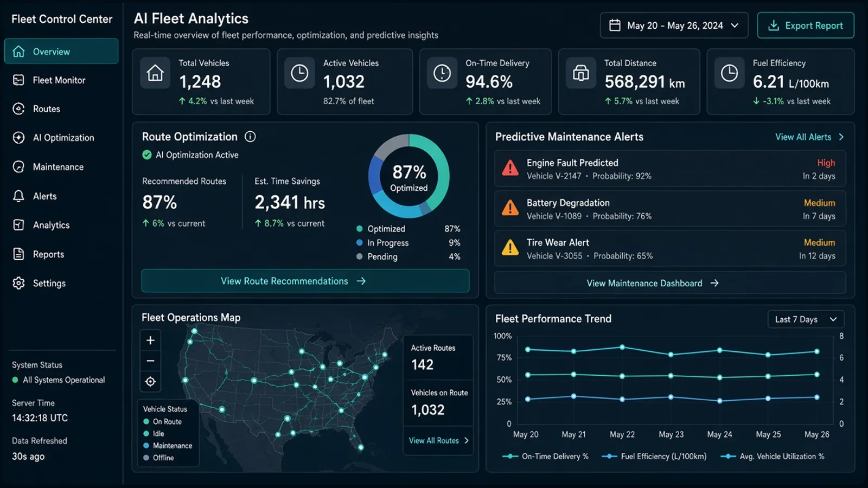Click the View All Alerts link

(x=809, y=137)
